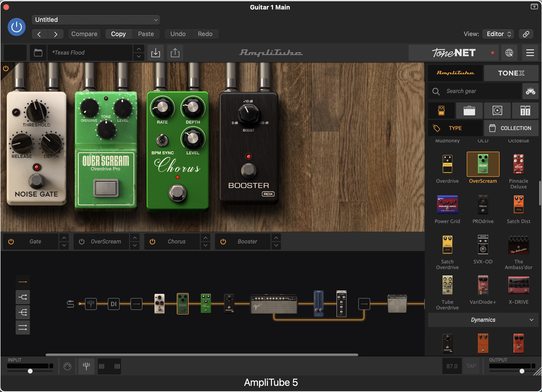Step to previous preset beside Texas Flood
Screen dimensions: 542x392
point(139,49)
